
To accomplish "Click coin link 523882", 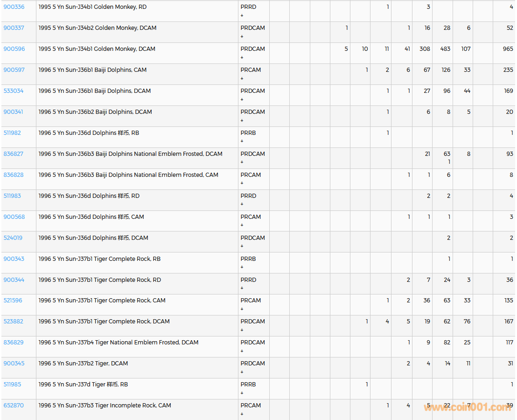I will [14, 322].
